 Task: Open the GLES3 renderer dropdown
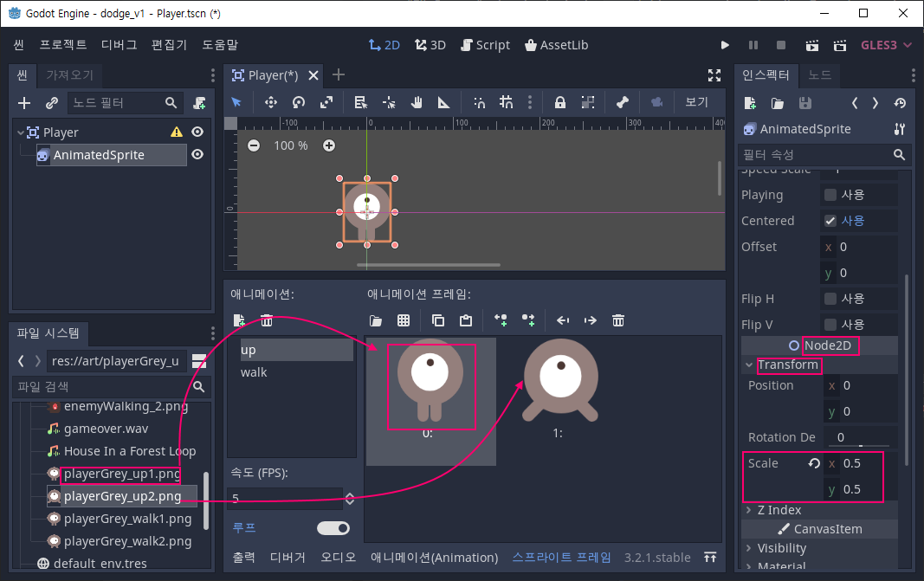click(886, 45)
